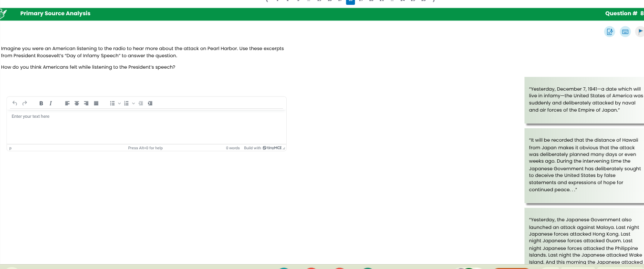The width and height of the screenshot is (644, 269).
Task: Decrease indent of the text
Action: (x=141, y=103)
